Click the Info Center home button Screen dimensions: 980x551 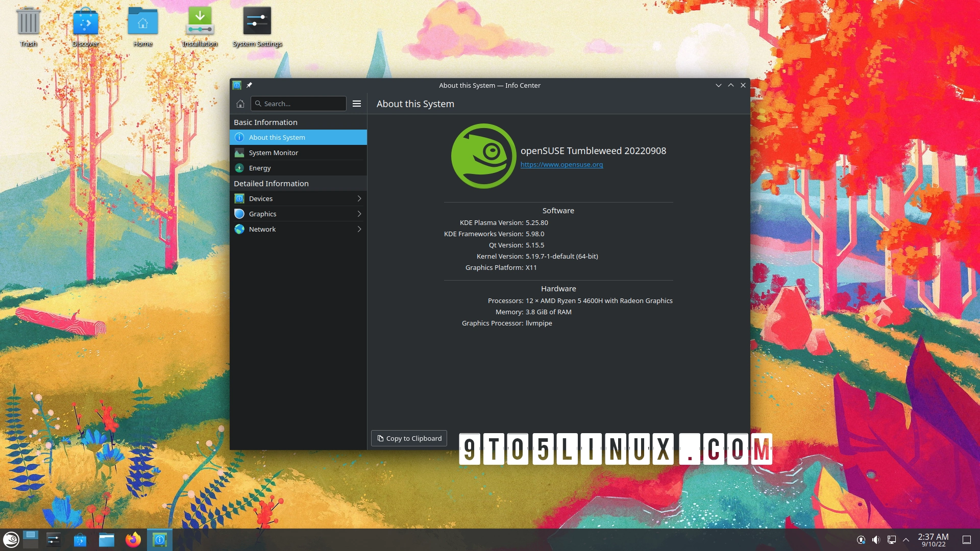click(x=240, y=104)
